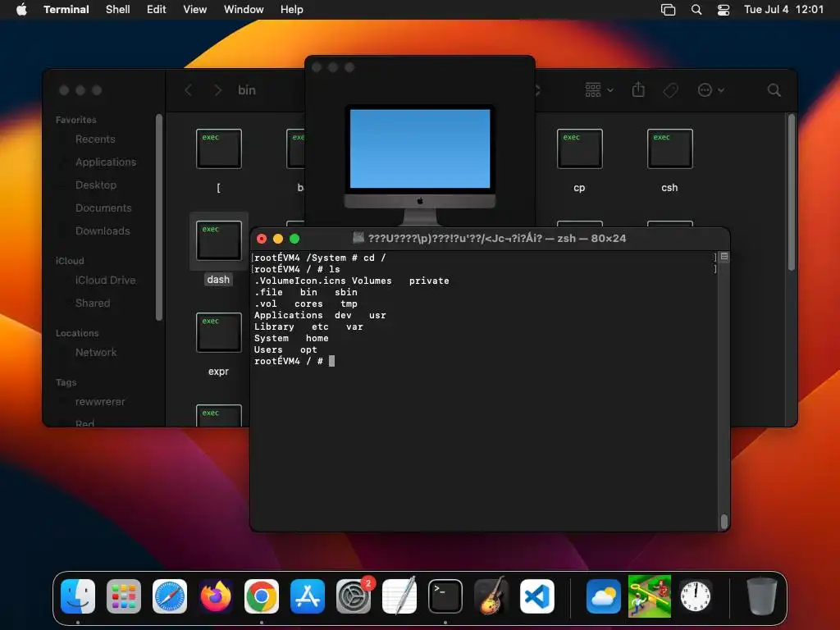Image resolution: width=840 pixels, height=630 pixels.
Task: Launch Firefox from the Dock
Action: [216, 596]
